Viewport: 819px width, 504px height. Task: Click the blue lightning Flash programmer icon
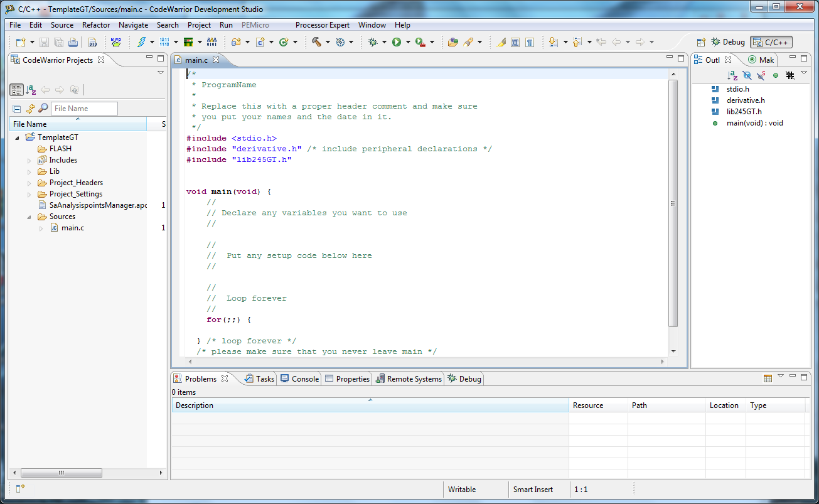click(142, 42)
